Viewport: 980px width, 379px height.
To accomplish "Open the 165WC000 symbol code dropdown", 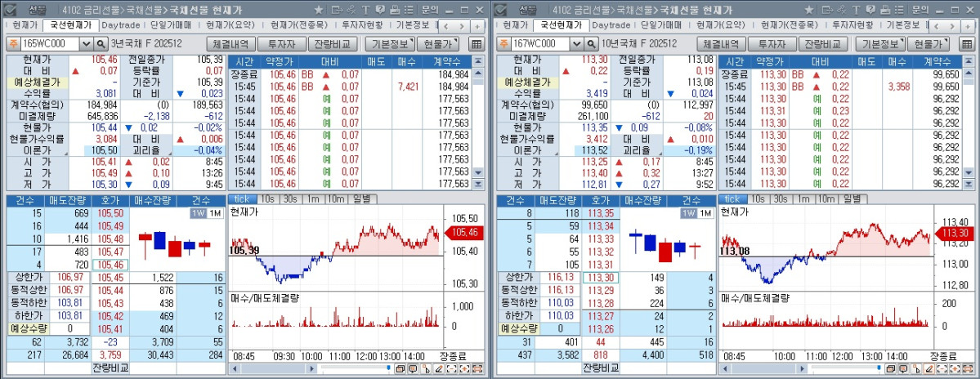I will tap(87, 44).
